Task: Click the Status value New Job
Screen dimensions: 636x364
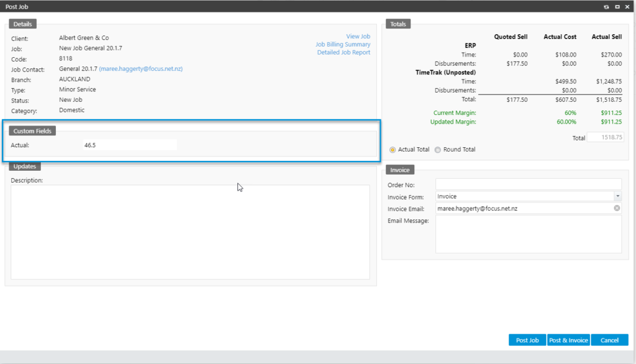Action: [71, 100]
